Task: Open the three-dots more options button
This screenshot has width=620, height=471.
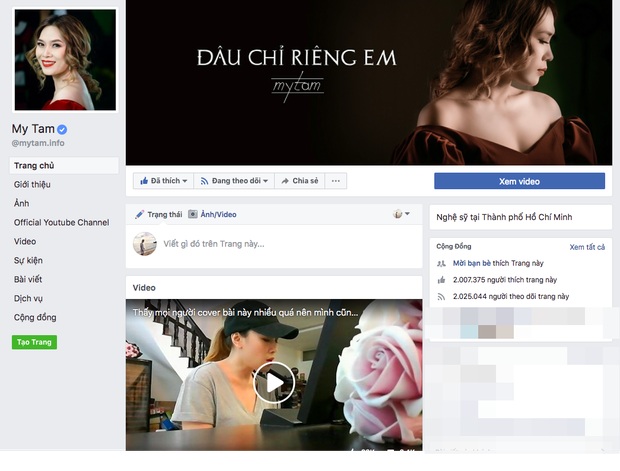Action: click(336, 181)
